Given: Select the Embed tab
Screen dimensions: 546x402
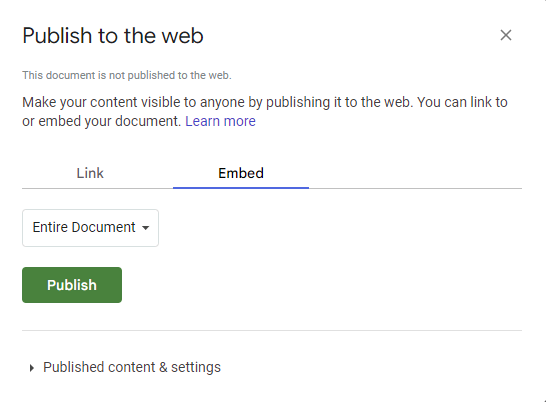Looking at the screenshot, I should [x=241, y=173].
